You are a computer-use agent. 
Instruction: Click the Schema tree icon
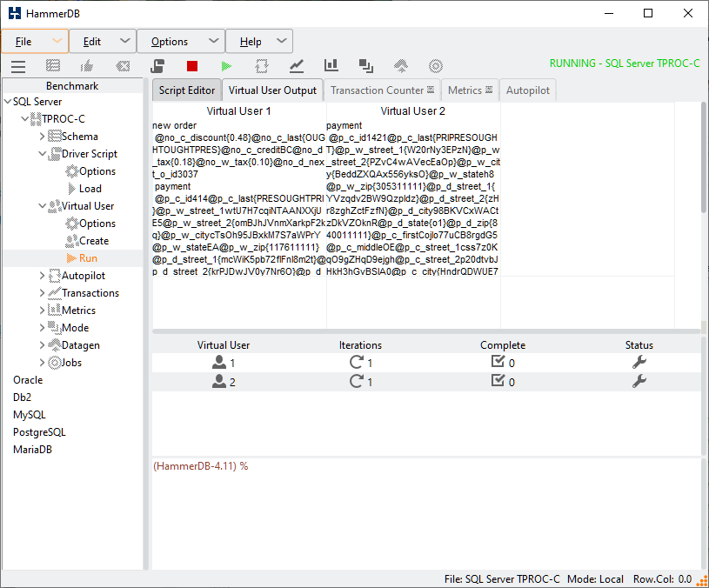click(x=54, y=136)
